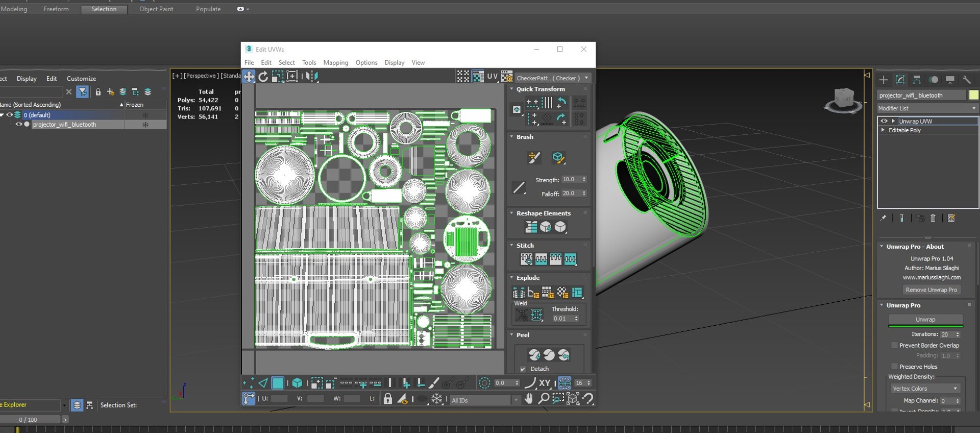
Task: Collapse the Unwrap Pro - About rollout
Action: pyautogui.click(x=881, y=247)
